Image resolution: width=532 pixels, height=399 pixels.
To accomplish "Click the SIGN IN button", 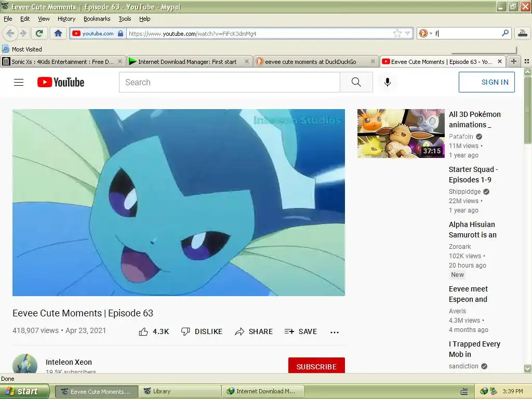I will click(x=486, y=82).
